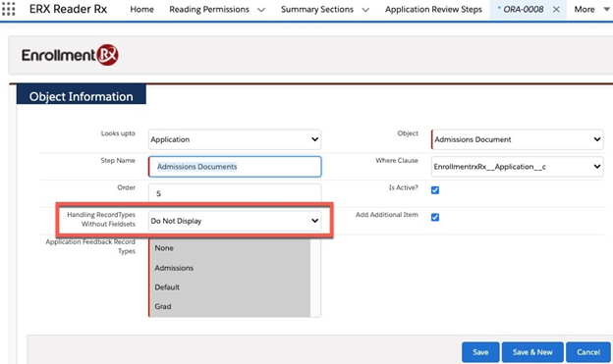
Task: Open the Looks upto dropdown
Action: tap(235, 139)
